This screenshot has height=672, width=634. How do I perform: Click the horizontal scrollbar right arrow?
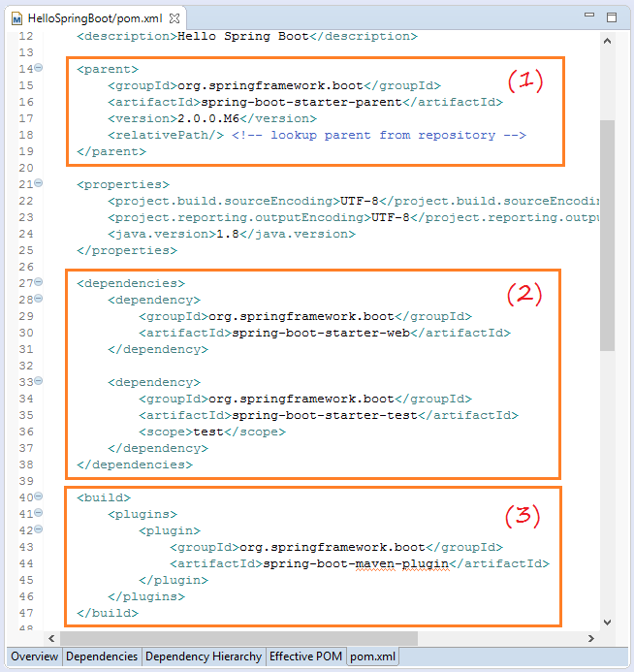tap(591, 639)
